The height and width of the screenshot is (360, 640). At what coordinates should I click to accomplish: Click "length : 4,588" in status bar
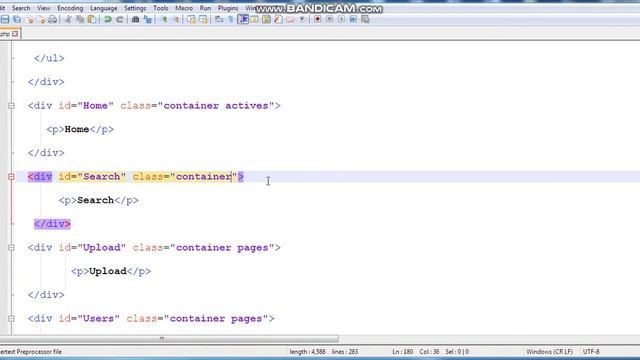(307, 351)
